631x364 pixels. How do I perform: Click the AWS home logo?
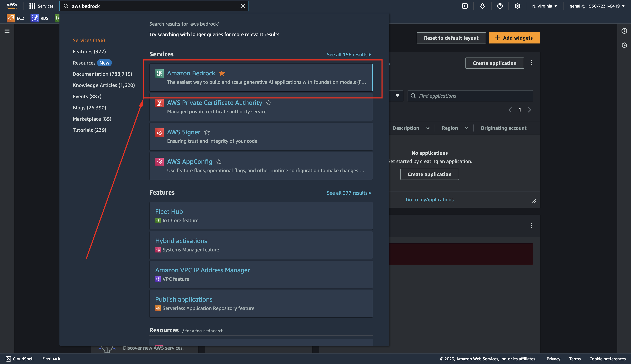point(12,6)
